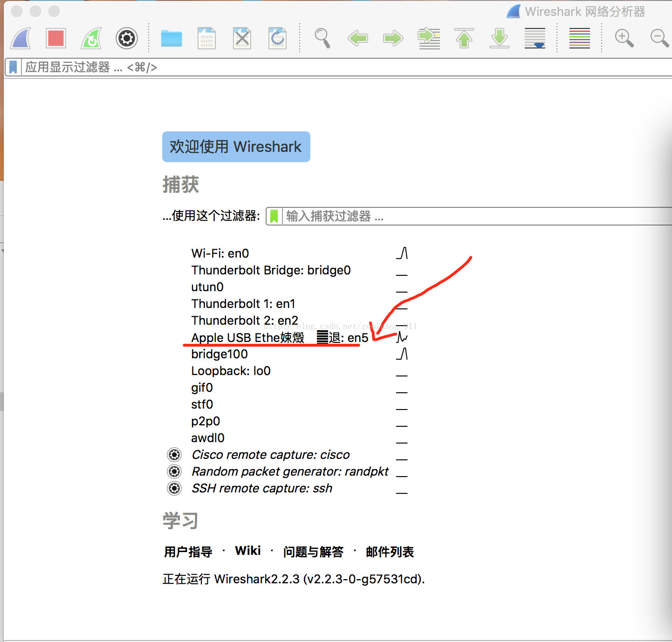Click the bridge100 traffic sparkline
Viewport: 672px width, 642px height.
coord(402,354)
